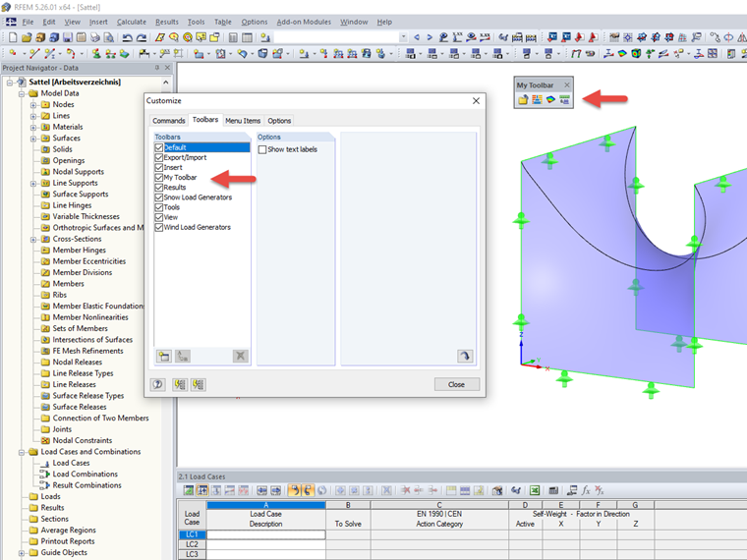Toggle the Default toolbar checkbox
Viewport: 747px width, 560px height.
(158, 147)
